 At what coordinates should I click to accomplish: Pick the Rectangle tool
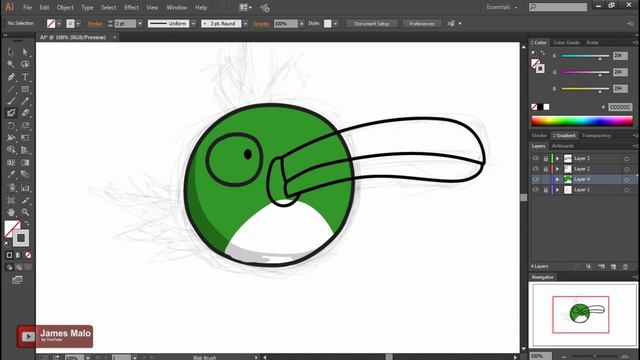pyautogui.click(x=25, y=89)
